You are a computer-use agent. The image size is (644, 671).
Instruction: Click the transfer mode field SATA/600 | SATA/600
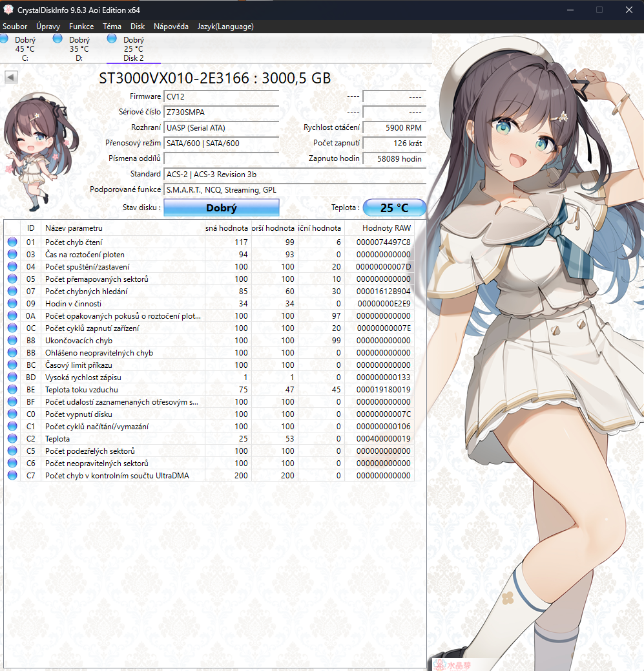tap(222, 144)
